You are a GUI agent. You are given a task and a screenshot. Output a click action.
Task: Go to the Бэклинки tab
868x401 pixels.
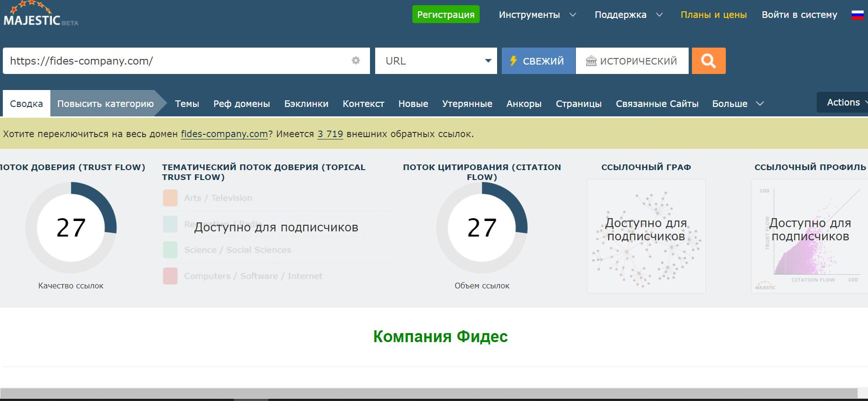[x=306, y=104]
